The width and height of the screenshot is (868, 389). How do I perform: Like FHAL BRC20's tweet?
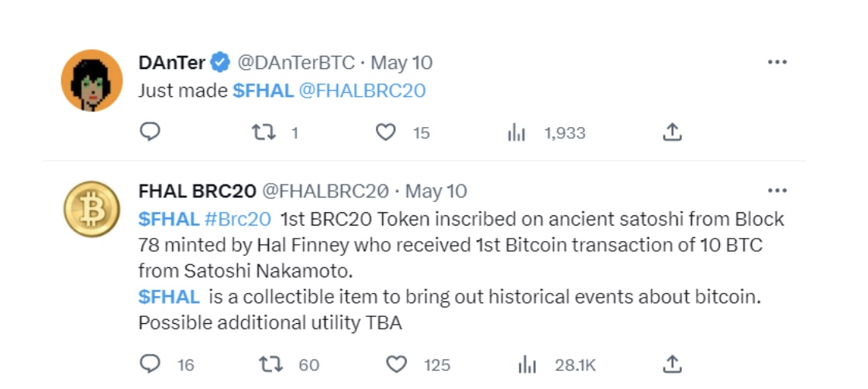(397, 363)
